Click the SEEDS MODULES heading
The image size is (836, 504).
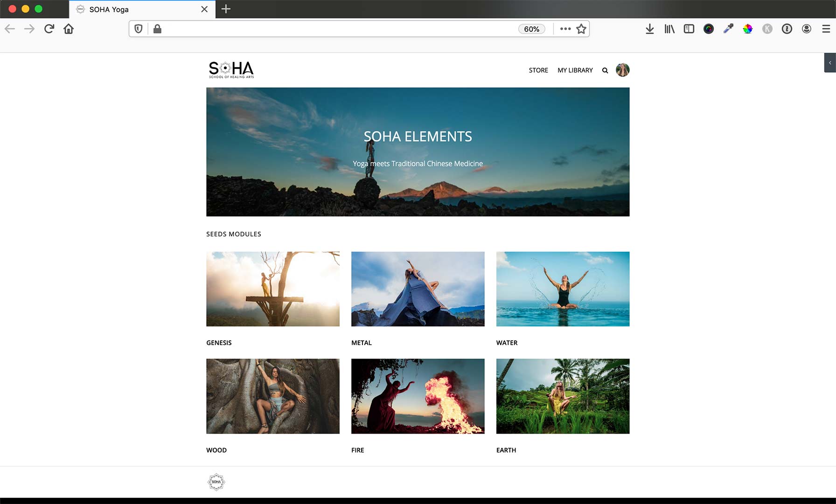click(x=234, y=234)
